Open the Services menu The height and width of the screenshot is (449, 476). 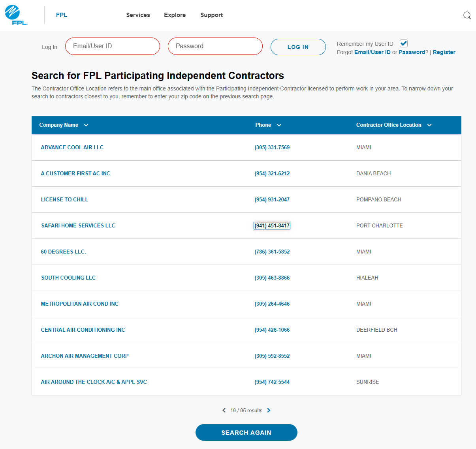pos(138,15)
